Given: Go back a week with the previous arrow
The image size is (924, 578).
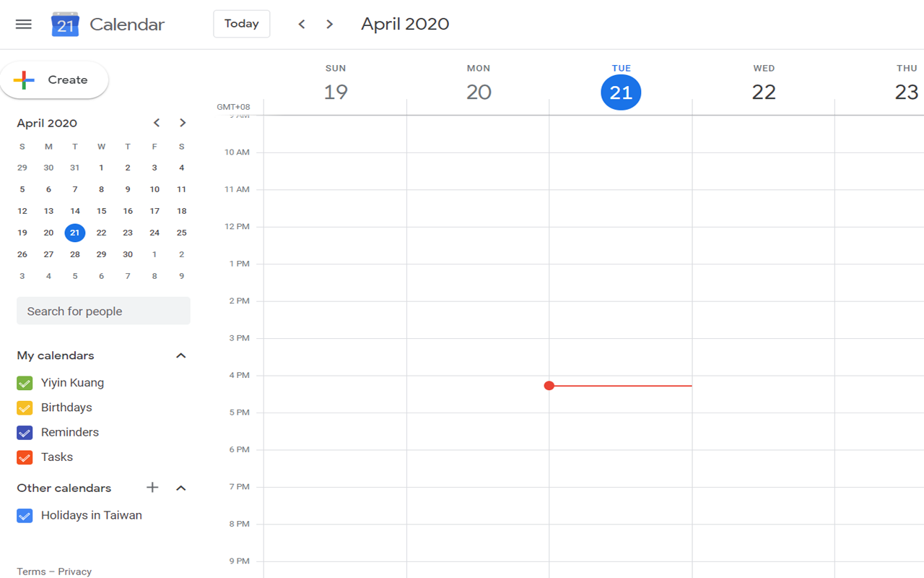Looking at the screenshot, I should tap(302, 24).
